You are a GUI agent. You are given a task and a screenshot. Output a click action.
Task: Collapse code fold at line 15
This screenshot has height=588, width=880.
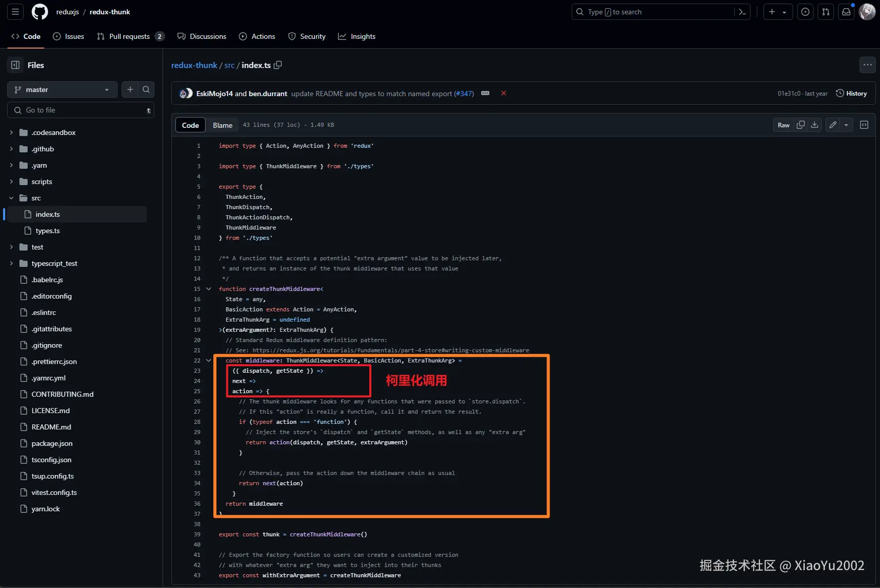(209, 289)
